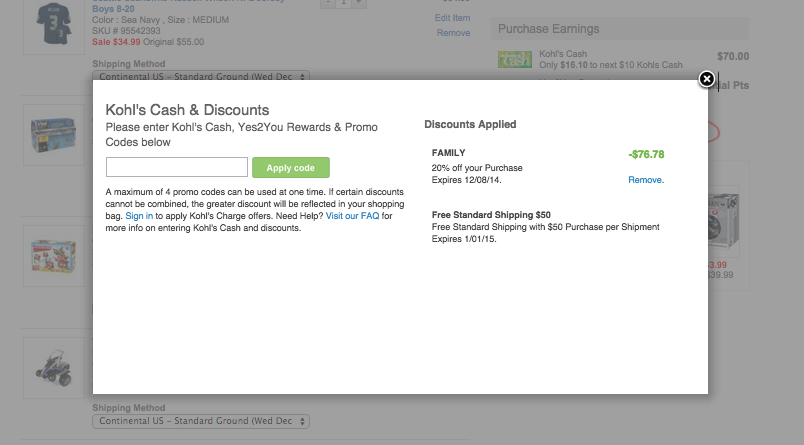Click the Purchase Earnings header
804x445 pixels.
pos(619,29)
